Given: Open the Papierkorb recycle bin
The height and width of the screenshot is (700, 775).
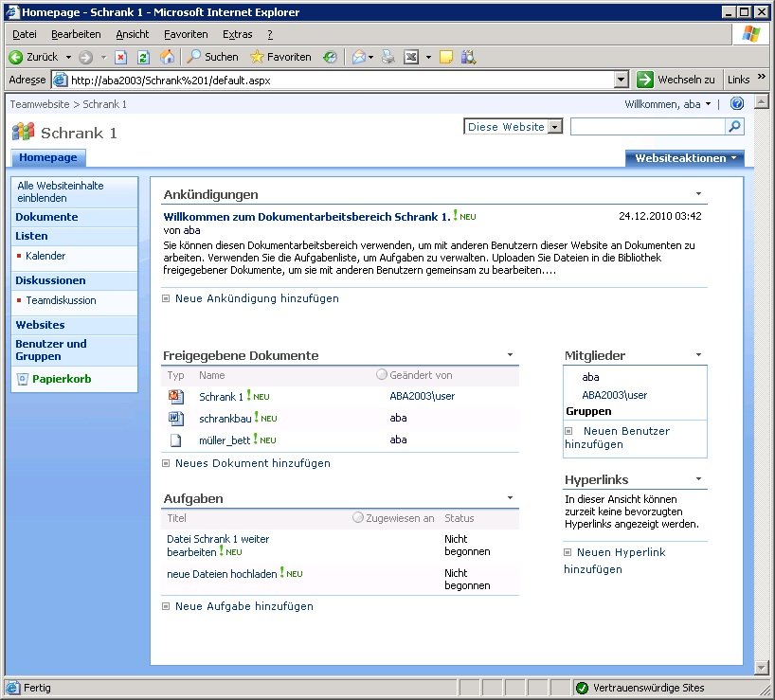Looking at the screenshot, I should pos(62,379).
